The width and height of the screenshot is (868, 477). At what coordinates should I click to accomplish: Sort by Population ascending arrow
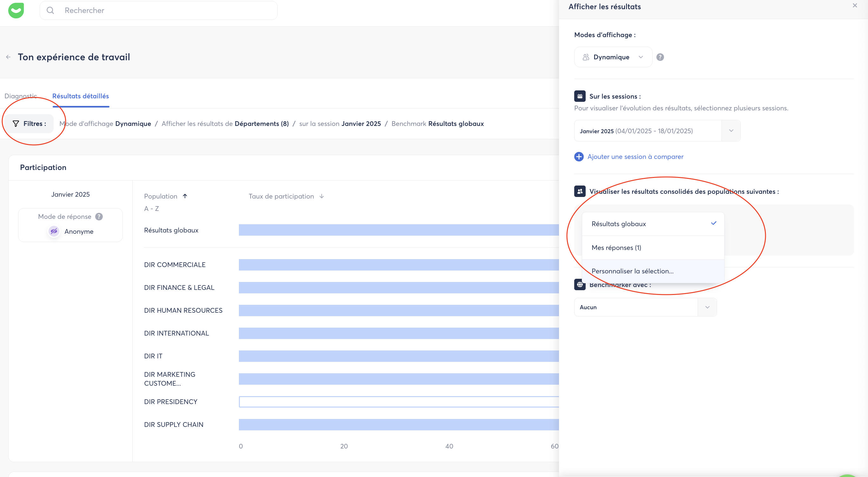(185, 196)
